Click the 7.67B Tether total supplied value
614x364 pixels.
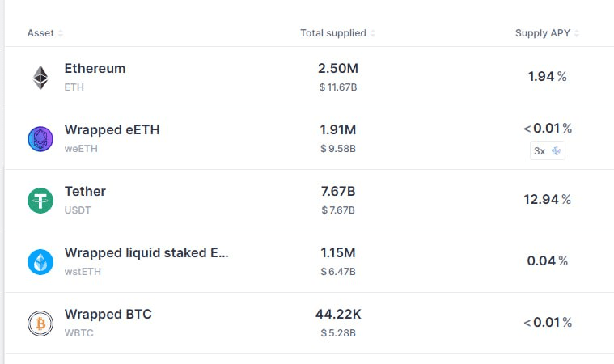coord(338,192)
